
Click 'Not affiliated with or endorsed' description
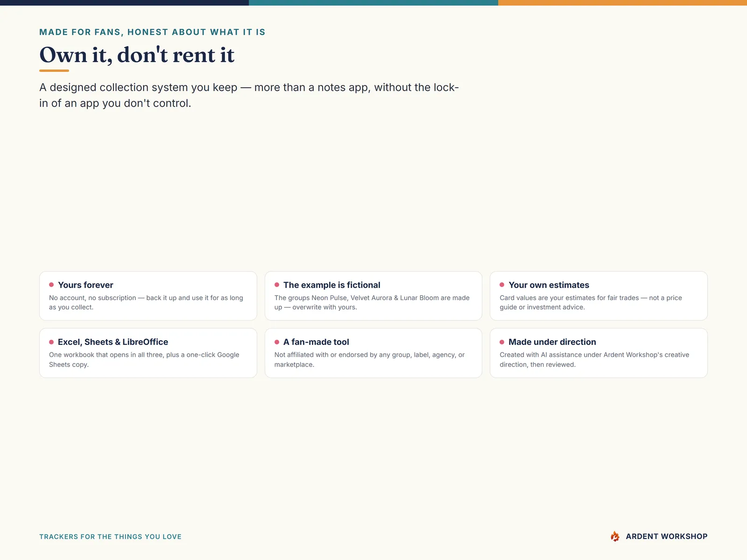coord(369,360)
